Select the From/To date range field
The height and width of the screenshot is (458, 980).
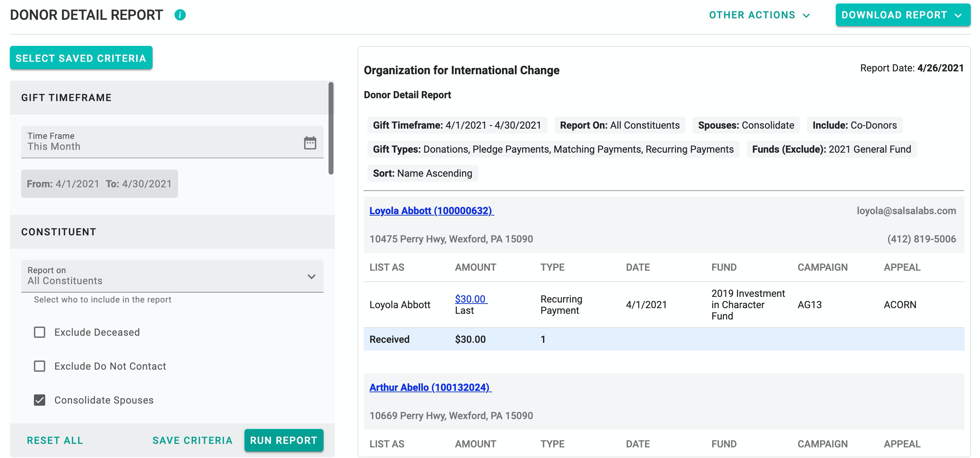(100, 183)
